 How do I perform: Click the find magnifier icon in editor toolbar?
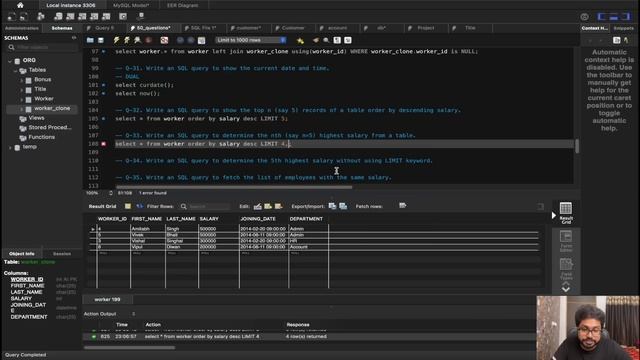point(326,40)
